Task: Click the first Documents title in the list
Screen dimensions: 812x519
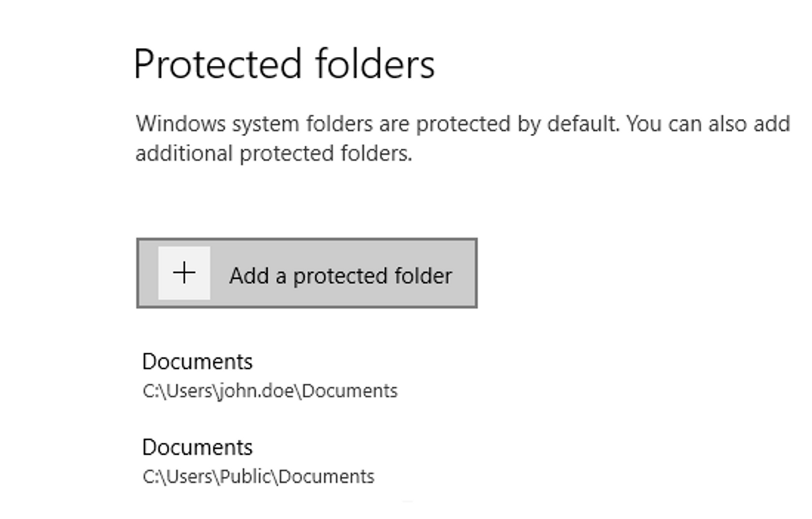Action: [197, 362]
